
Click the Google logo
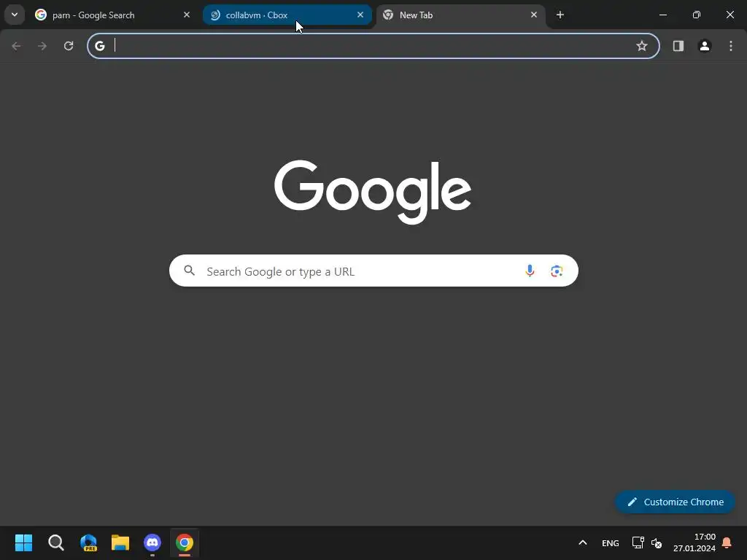(x=373, y=192)
